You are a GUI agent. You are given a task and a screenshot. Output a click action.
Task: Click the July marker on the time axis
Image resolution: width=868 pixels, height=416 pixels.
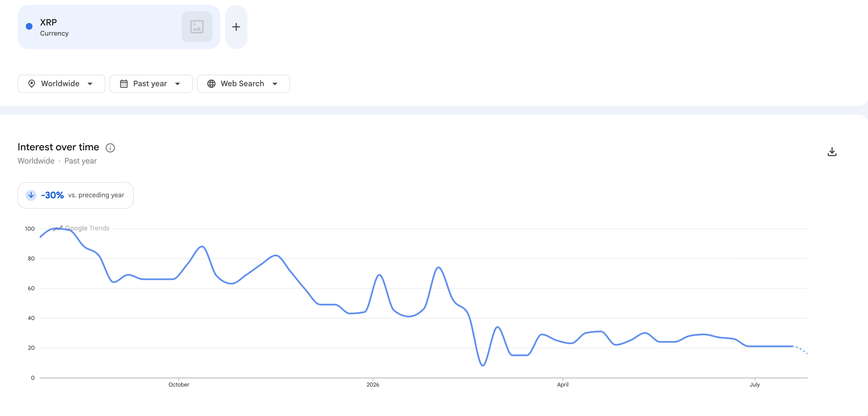(754, 384)
